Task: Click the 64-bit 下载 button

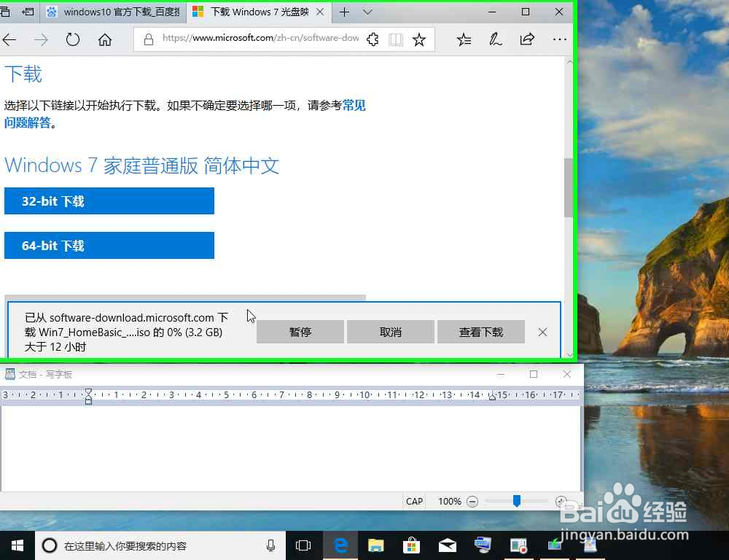Action: point(109,246)
